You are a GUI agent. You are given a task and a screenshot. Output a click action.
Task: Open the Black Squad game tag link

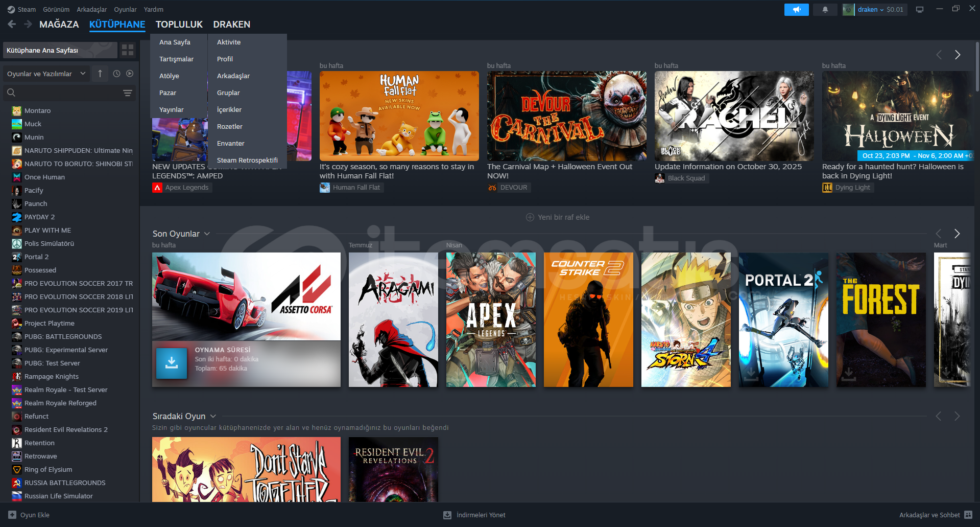tap(681, 178)
